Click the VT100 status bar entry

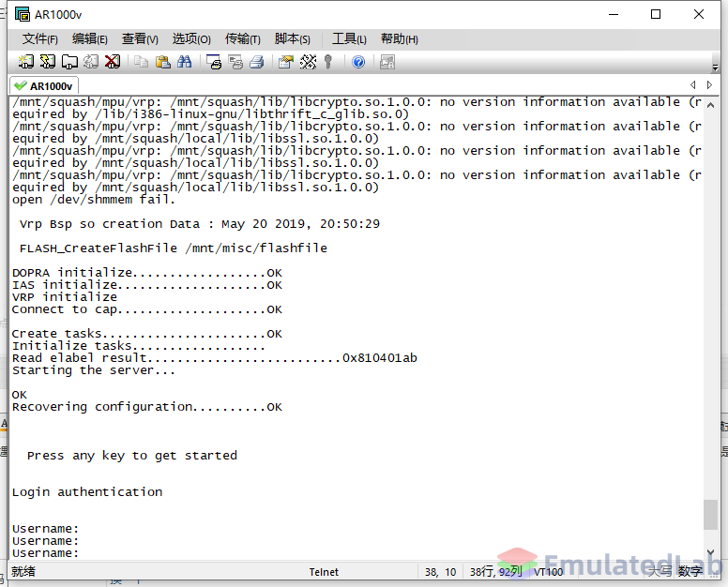548,572
